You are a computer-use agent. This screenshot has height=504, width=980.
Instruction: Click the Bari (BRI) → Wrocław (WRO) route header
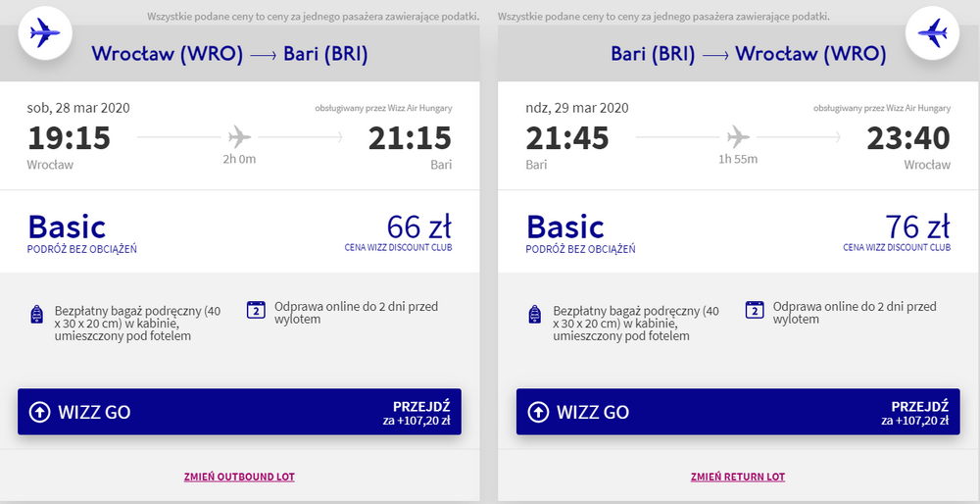click(748, 54)
